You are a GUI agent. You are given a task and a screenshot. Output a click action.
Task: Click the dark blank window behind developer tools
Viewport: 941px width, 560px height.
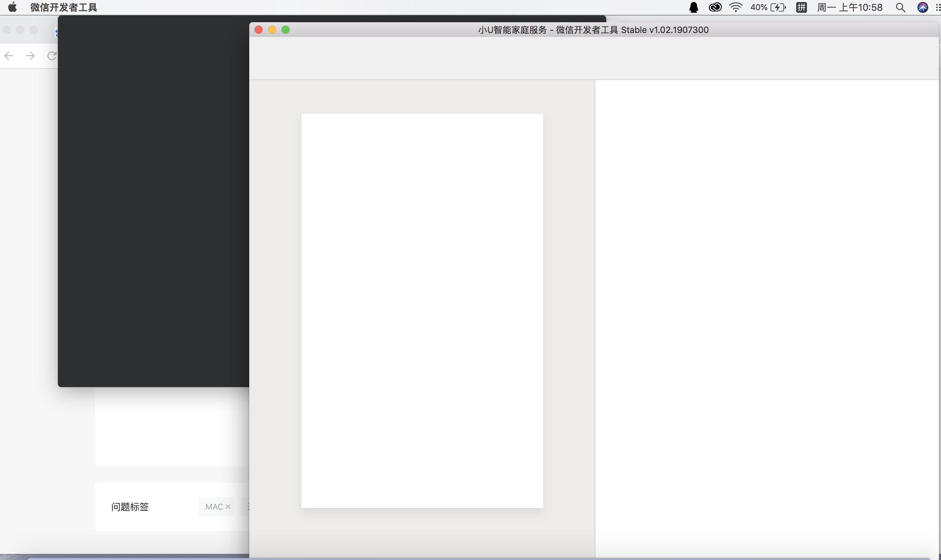point(153,201)
